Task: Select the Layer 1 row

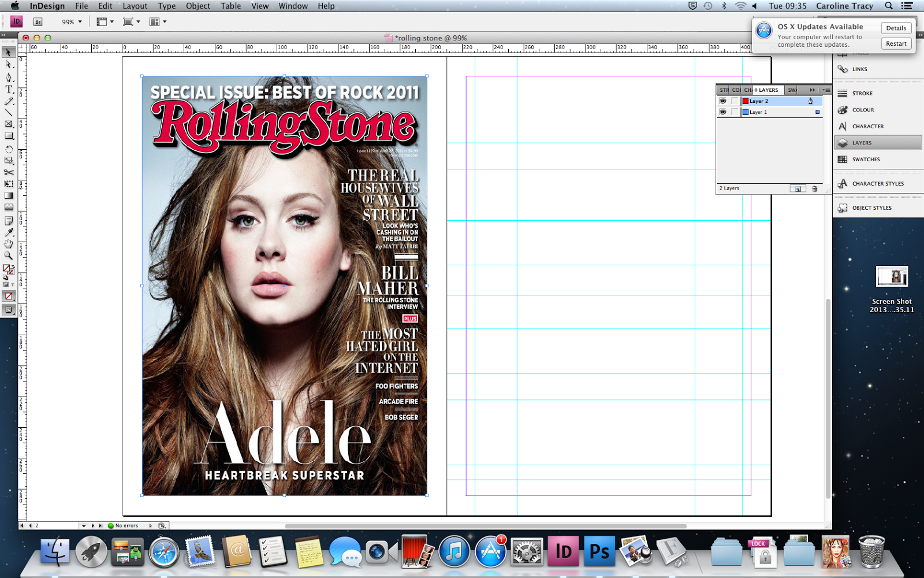Action: point(769,112)
